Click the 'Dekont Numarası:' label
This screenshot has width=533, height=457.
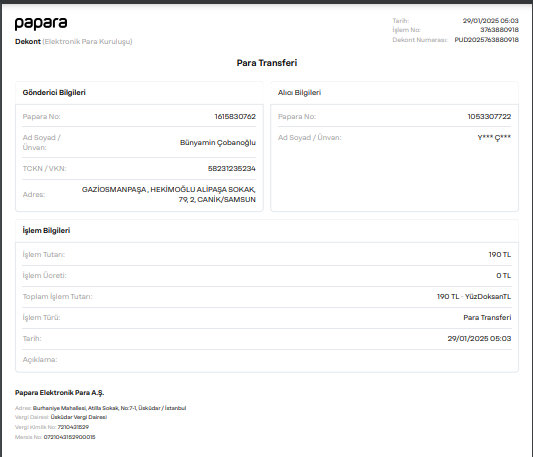click(x=420, y=40)
